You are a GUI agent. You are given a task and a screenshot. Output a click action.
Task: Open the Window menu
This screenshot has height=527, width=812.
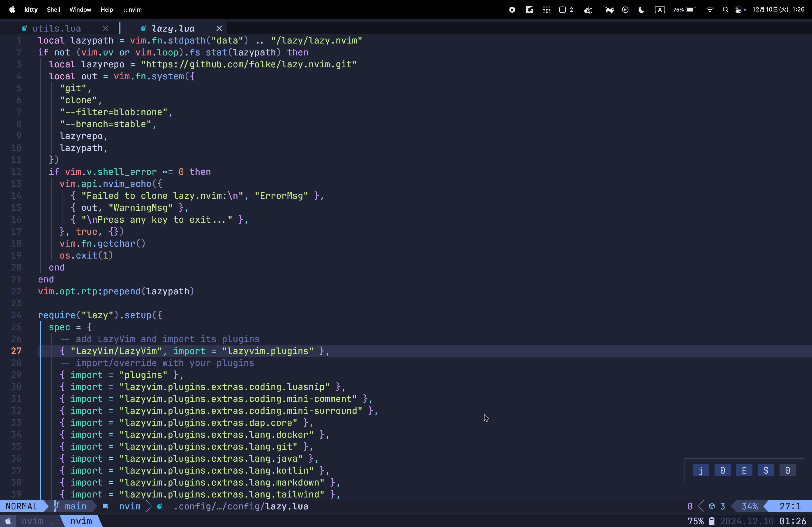point(80,9)
